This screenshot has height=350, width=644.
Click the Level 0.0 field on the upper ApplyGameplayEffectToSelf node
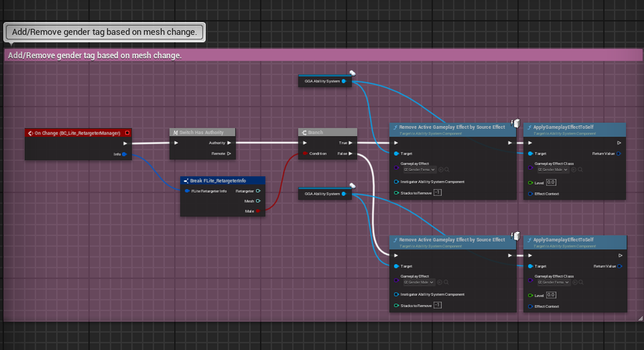551,183
